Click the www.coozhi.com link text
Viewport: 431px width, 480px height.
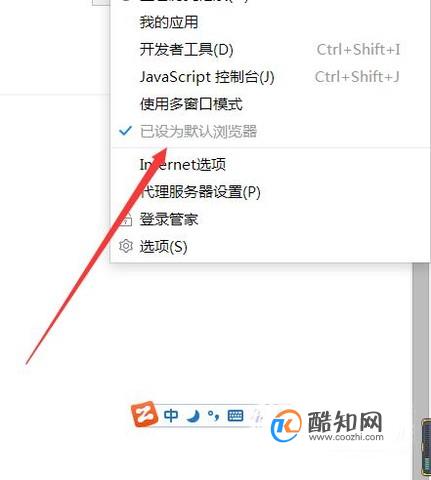click(346, 437)
